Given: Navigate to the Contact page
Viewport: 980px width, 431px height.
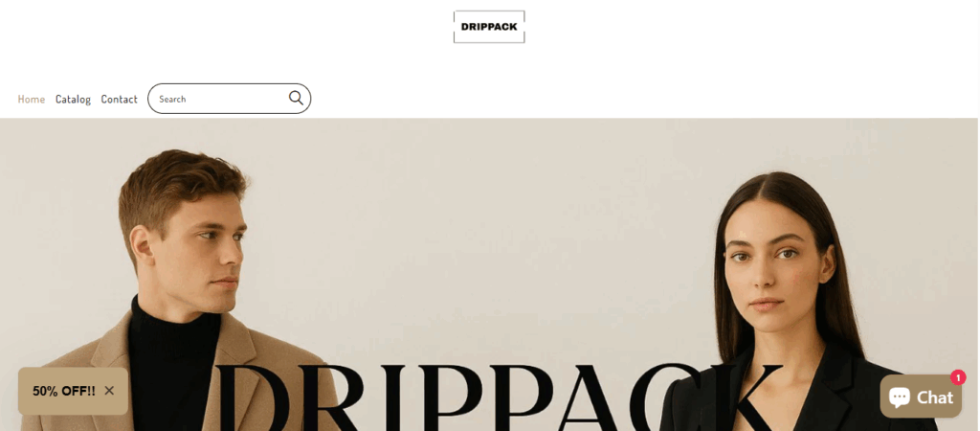Looking at the screenshot, I should pyautogui.click(x=119, y=99).
